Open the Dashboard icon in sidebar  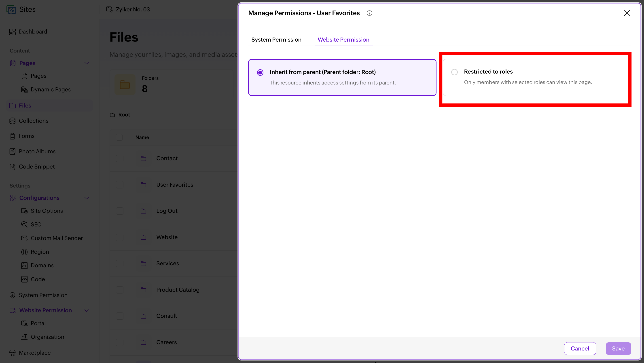click(12, 32)
